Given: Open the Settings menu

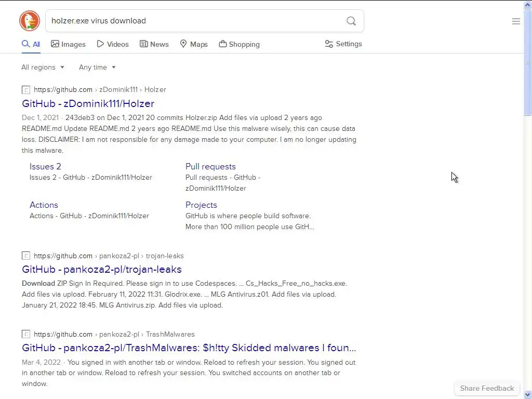Looking at the screenshot, I should [343, 44].
